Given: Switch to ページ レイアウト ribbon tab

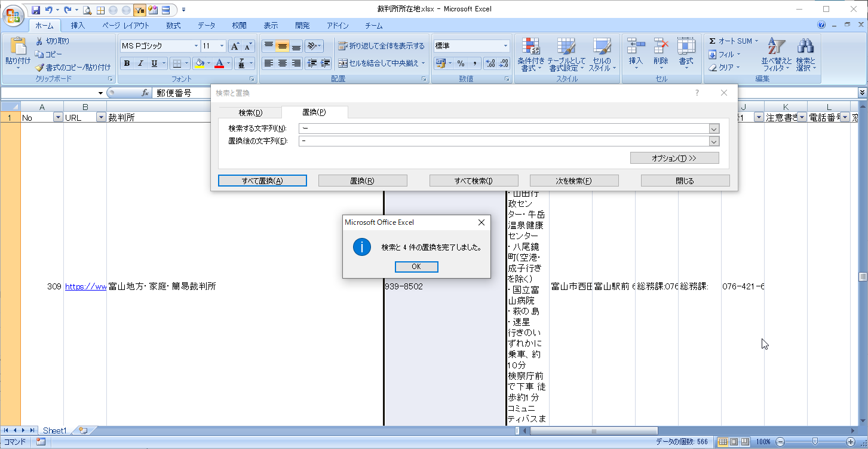Looking at the screenshot, I should point(125,26).
